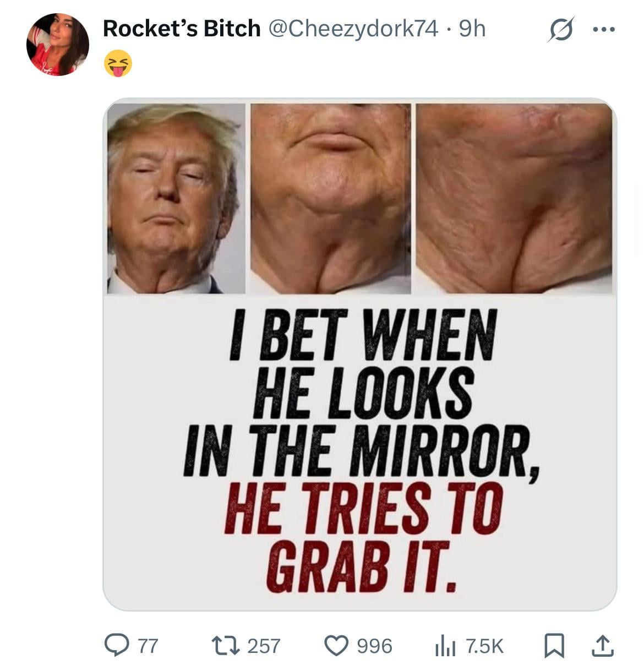
Task: Click the middle chin close-up photo
Action: (330, 198)
